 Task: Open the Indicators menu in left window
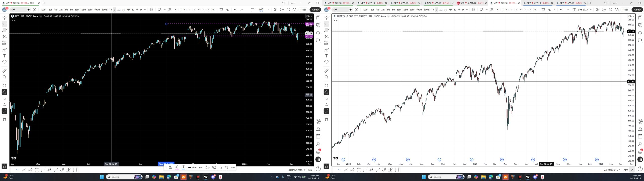pos(159,10)
